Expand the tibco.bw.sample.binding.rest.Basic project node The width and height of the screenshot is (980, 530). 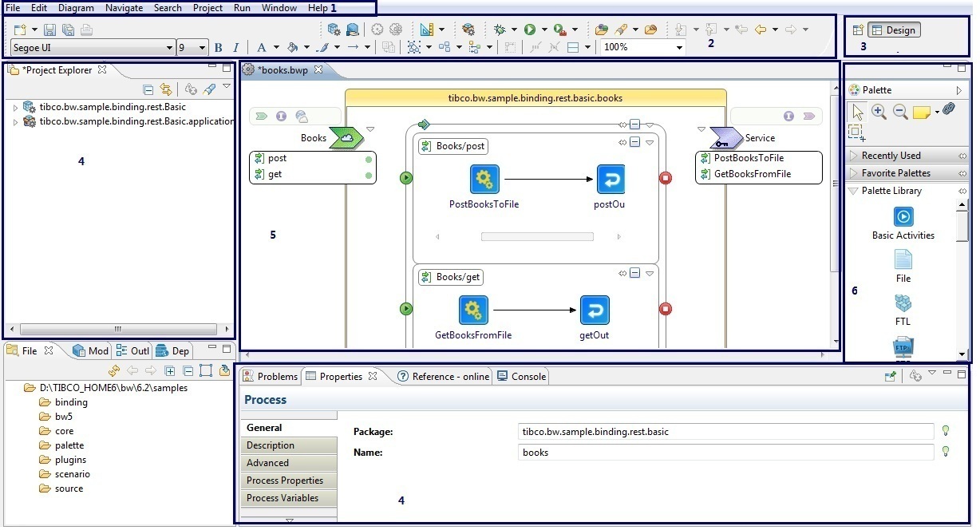point(16,106)
